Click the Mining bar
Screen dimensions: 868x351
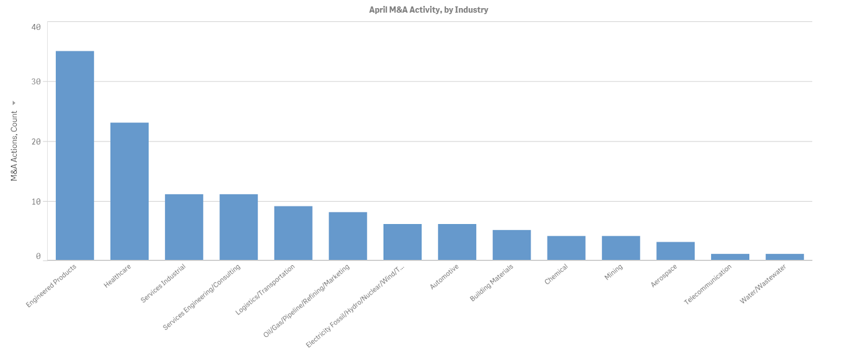(x=621, y=248)
